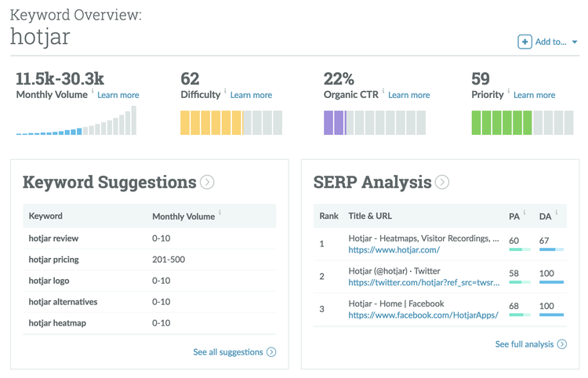Click the Title & URL column header
588x378 pixels.
(x=370, y=216)
